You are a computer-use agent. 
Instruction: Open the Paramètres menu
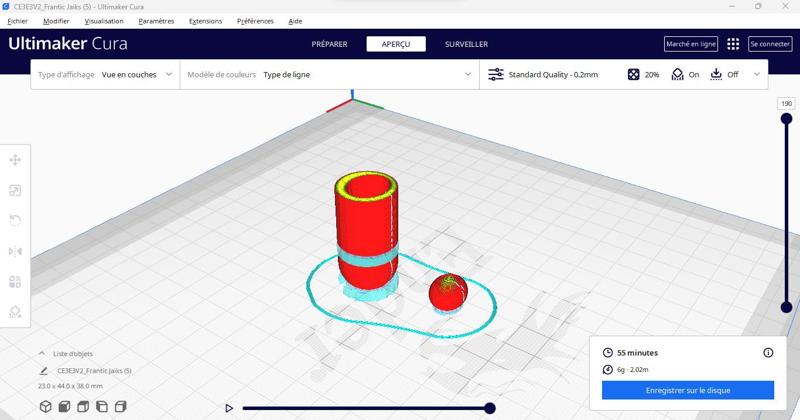[156, 21]
